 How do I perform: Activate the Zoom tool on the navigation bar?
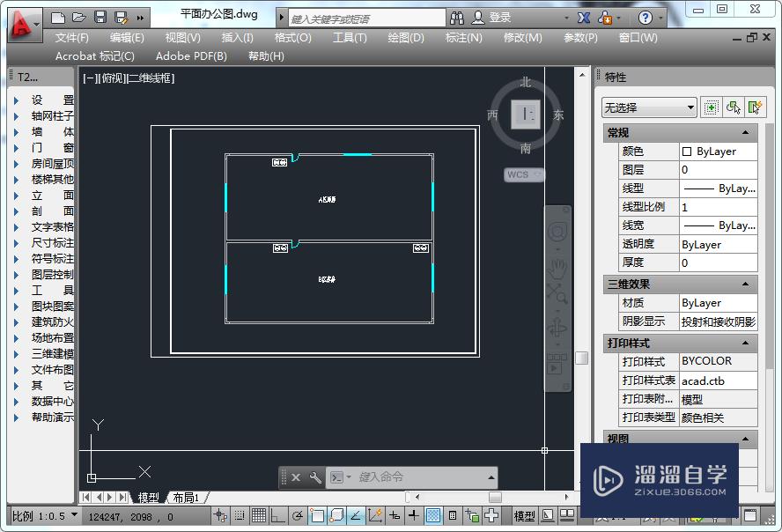[560, 297]
